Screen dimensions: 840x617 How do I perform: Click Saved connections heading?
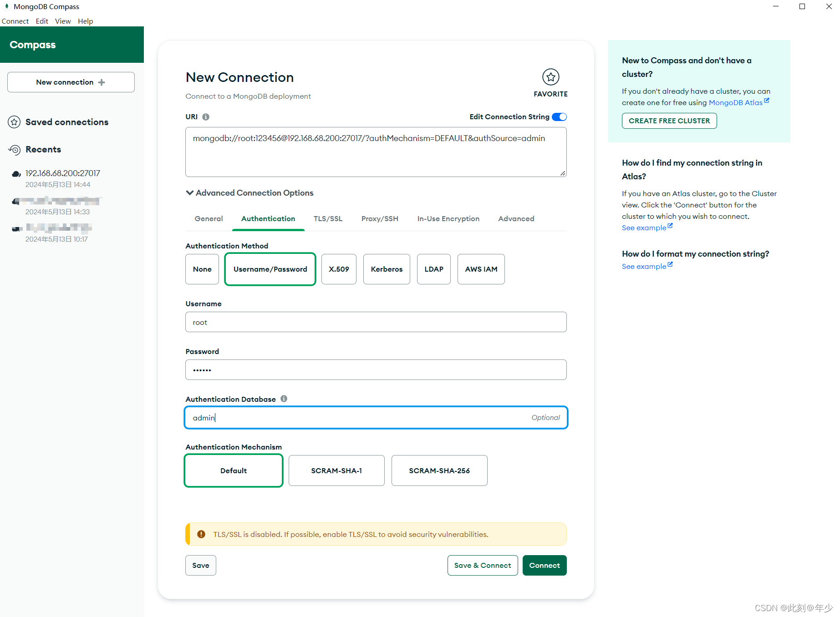pos(67,122)
